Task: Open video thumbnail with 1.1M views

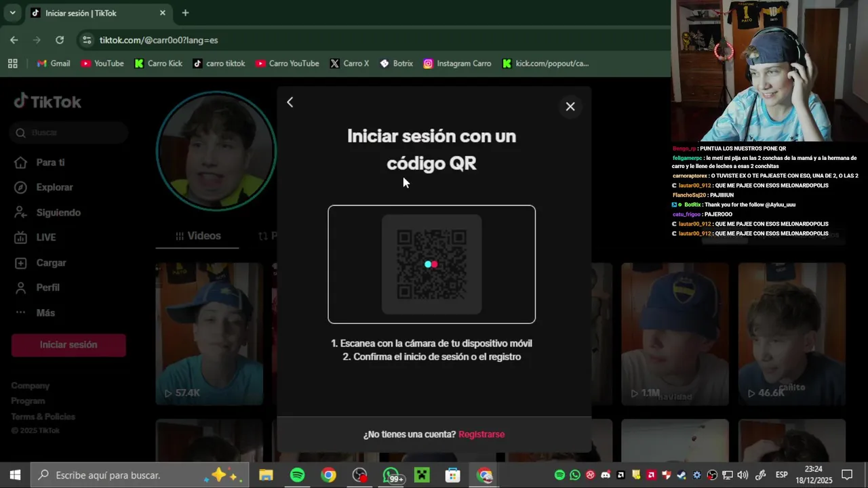Action: click(x=675, y=333)
